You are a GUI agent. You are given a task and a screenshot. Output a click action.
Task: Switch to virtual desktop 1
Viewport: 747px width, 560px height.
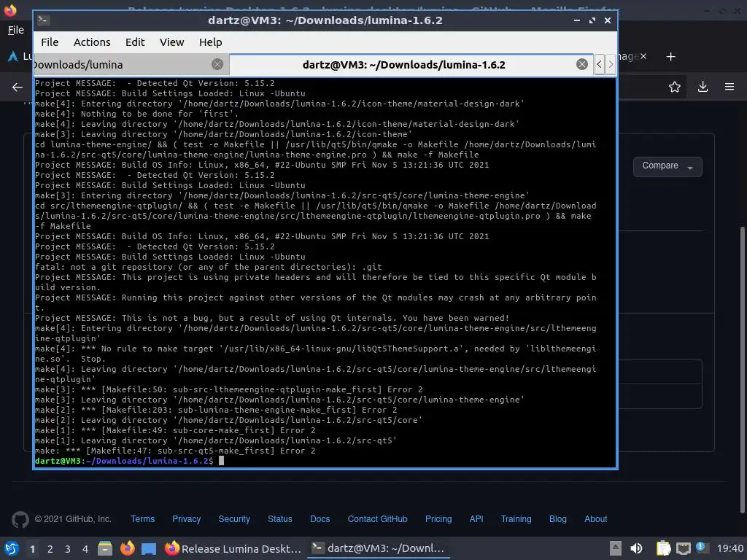click(x=32, y=549)
